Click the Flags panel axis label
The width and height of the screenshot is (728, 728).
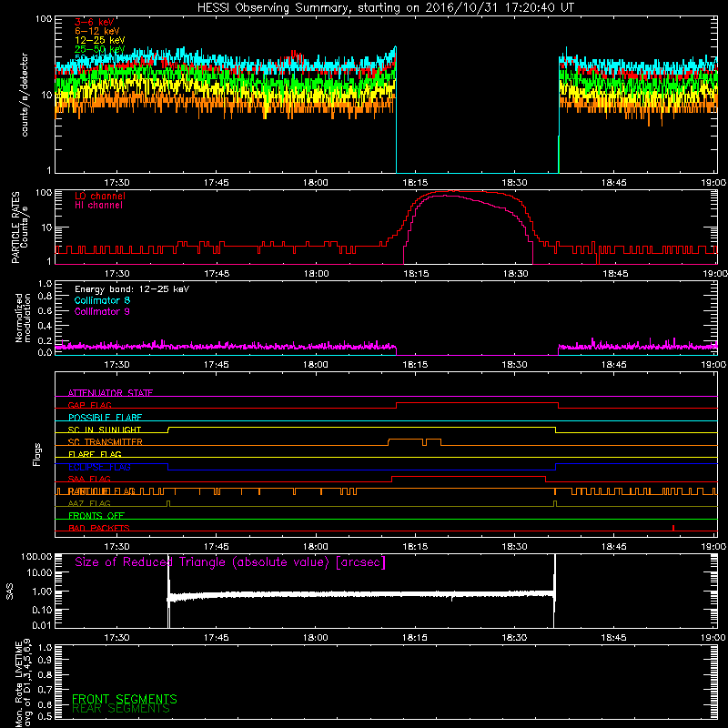(37, 454)
